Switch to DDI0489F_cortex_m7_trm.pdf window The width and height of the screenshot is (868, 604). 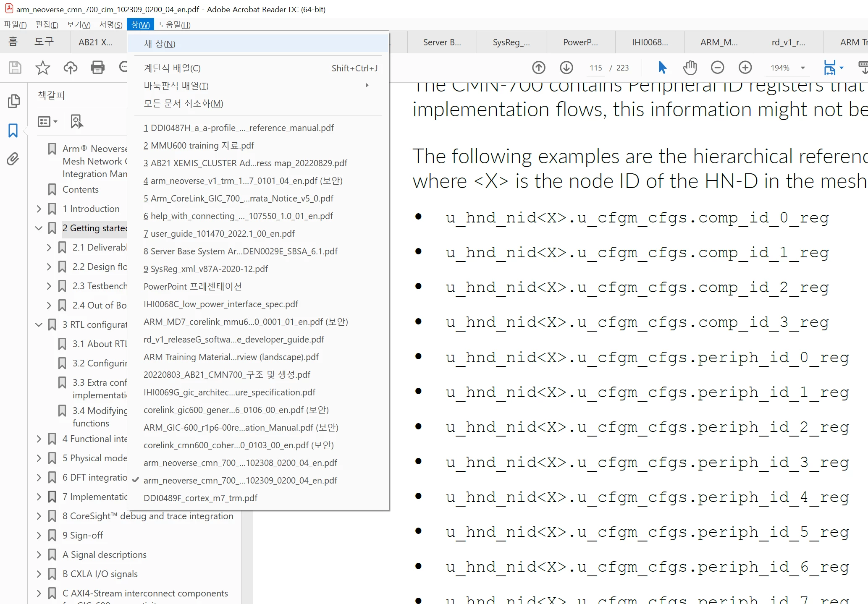click(x=200, y=498)
